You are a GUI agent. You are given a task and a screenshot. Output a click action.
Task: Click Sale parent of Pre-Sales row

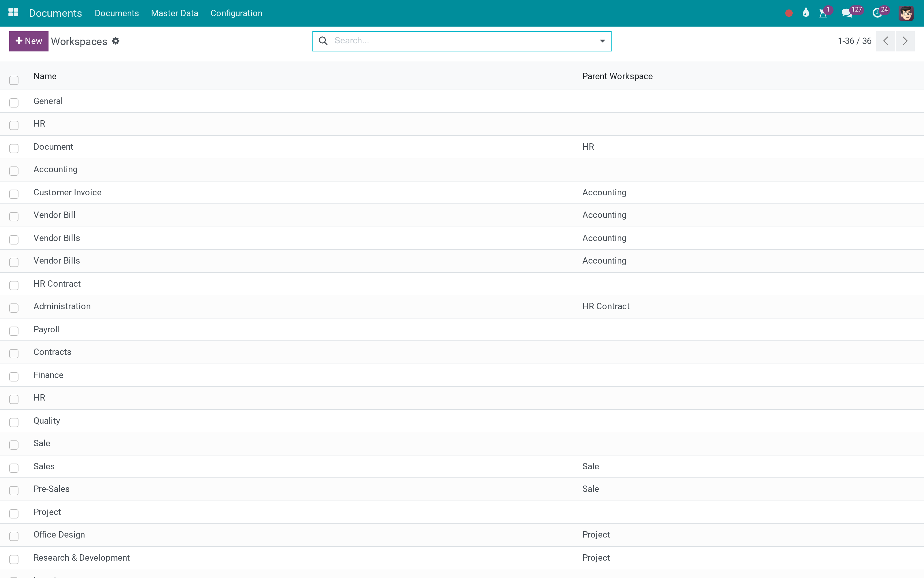pyautogui.click(x=591, y=489)
